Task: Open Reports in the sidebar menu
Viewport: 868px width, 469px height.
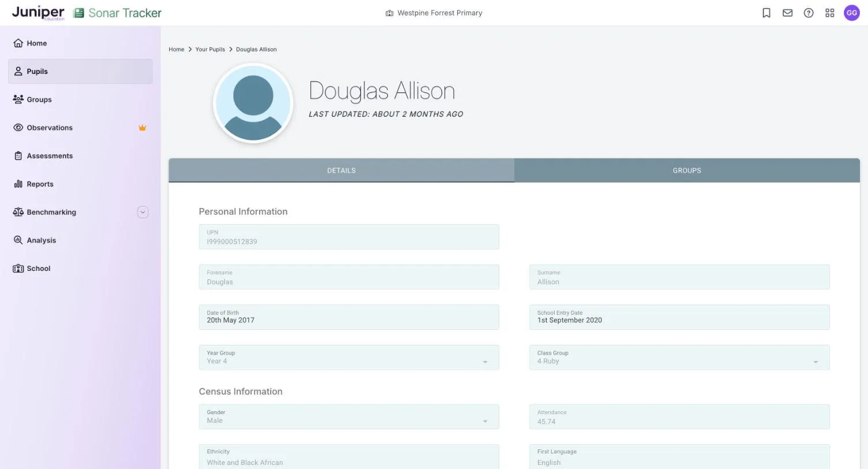Action: click(x=80, y=184)
